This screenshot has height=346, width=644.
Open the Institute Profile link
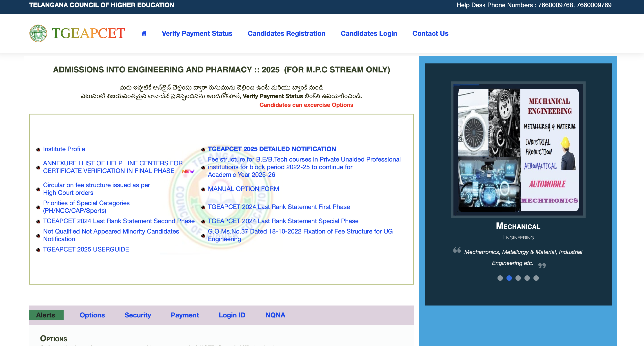64,149
